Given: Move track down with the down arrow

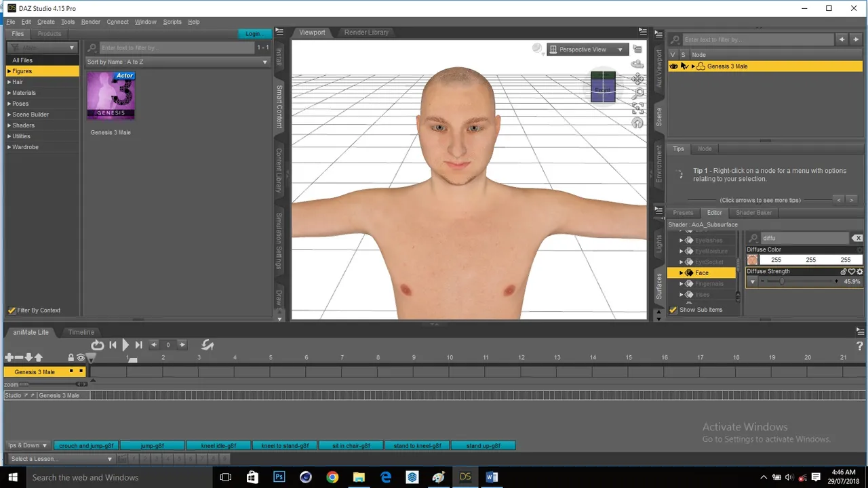Looking at the screenshot, I should [x=28, y=357].
